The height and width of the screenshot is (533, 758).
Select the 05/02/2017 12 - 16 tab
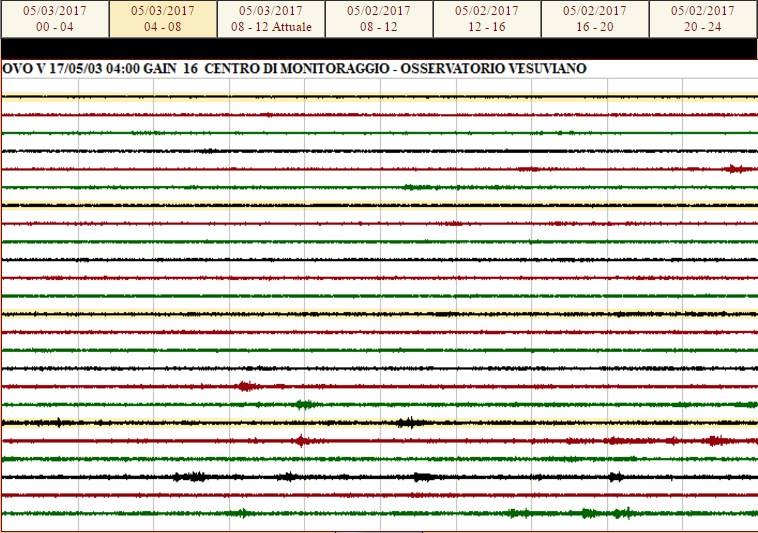(x=487, y=19)
